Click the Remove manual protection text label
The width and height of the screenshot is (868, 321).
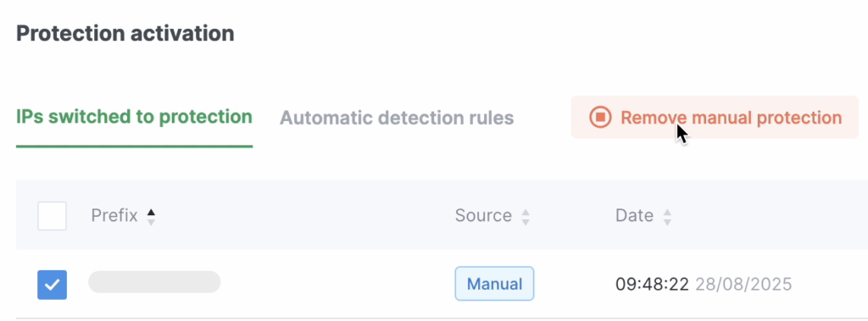pyautogui.click(x=731, y=118)
